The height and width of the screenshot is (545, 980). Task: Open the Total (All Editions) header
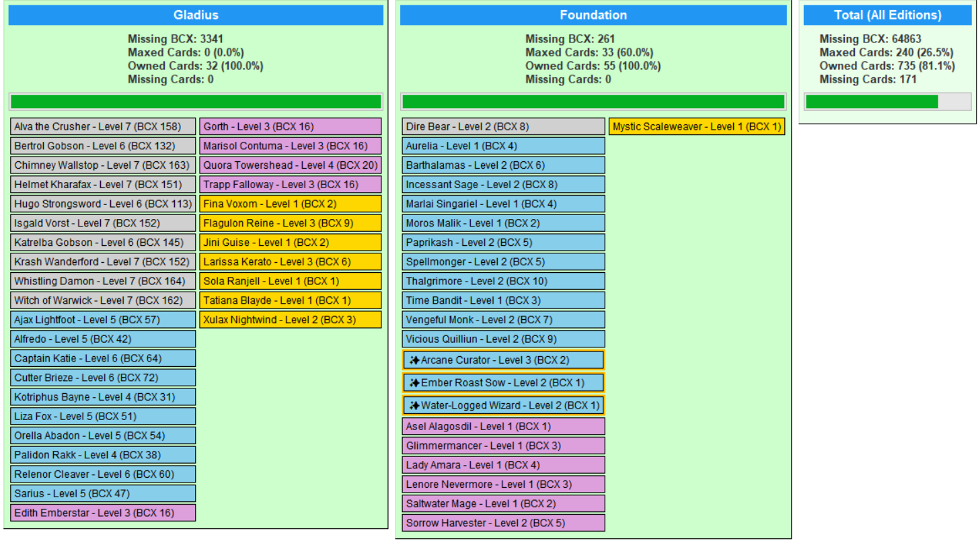(x=887, y=15)
